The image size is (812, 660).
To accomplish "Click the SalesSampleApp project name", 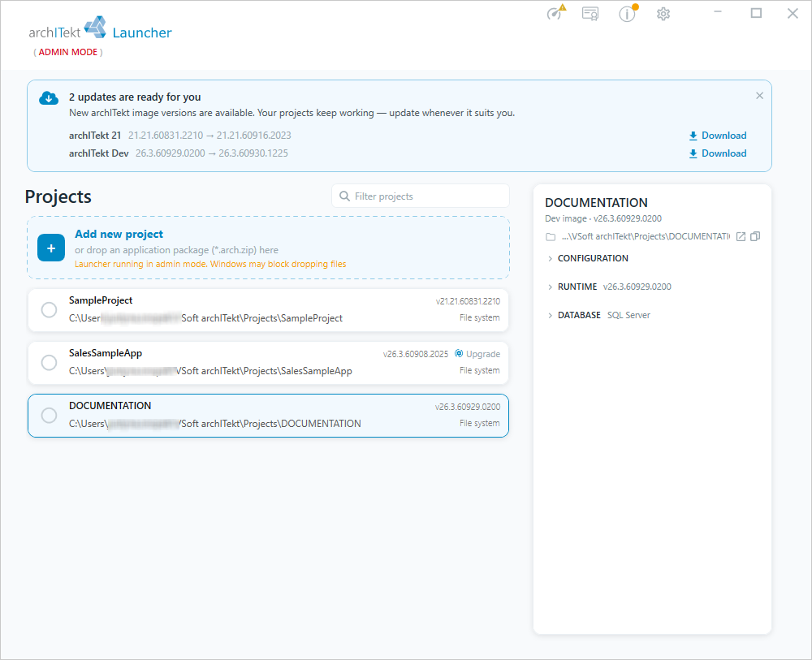I will coord(106,353).
